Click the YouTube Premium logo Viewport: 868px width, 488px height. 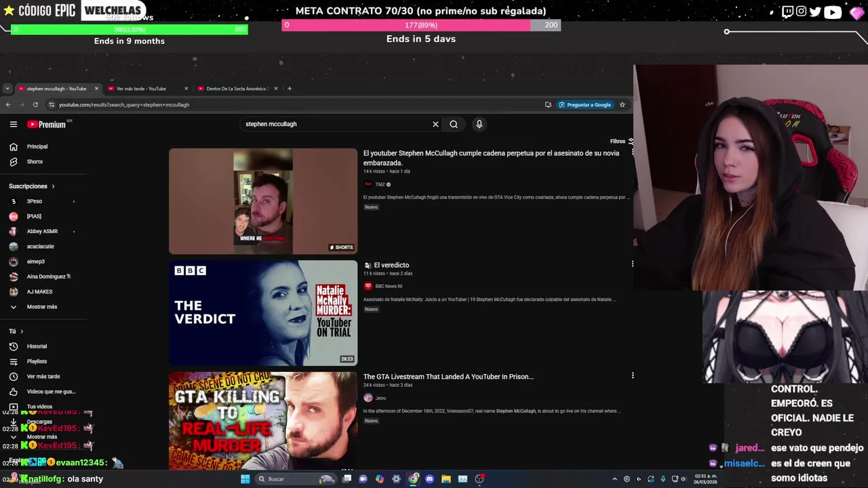47,124
